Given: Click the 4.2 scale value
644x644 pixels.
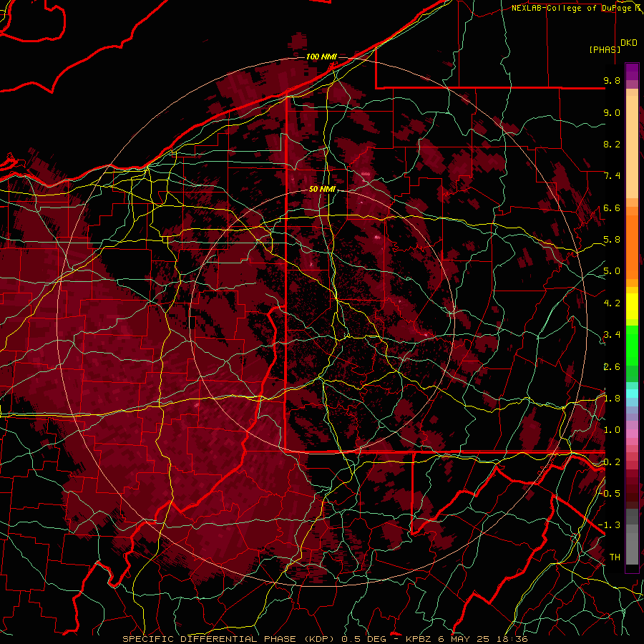Looking at the screenshot, I should [x=612, y=303].
